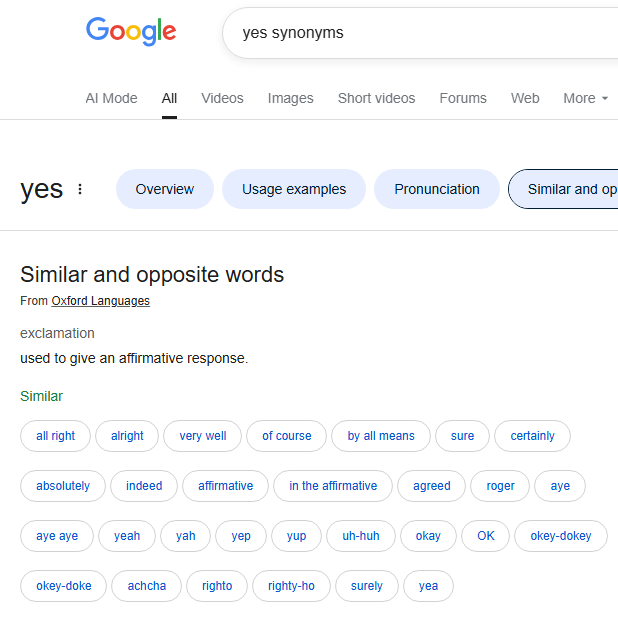Switch to the Images tab
Viewport: 618px width, 618px height.
click(290, 98)
